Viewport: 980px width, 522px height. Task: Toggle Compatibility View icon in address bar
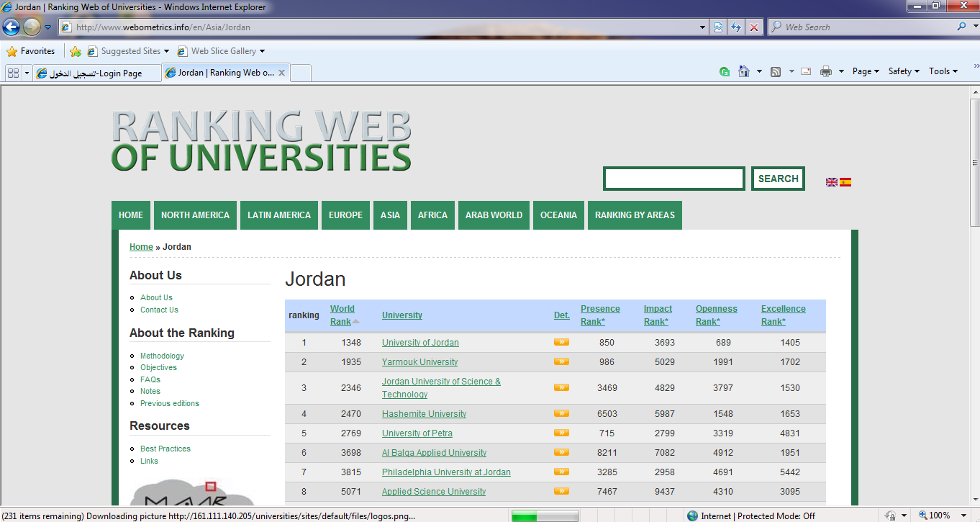[x=718, y=27]
